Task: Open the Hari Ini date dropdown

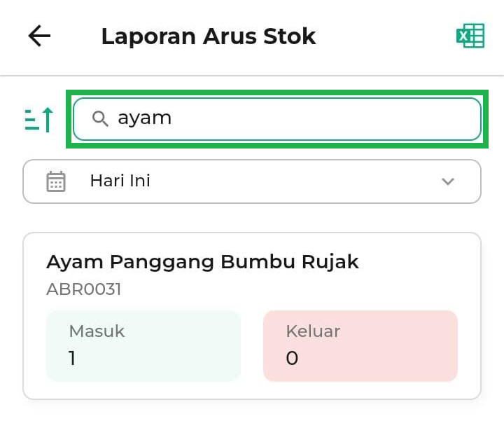Action: 252,181
